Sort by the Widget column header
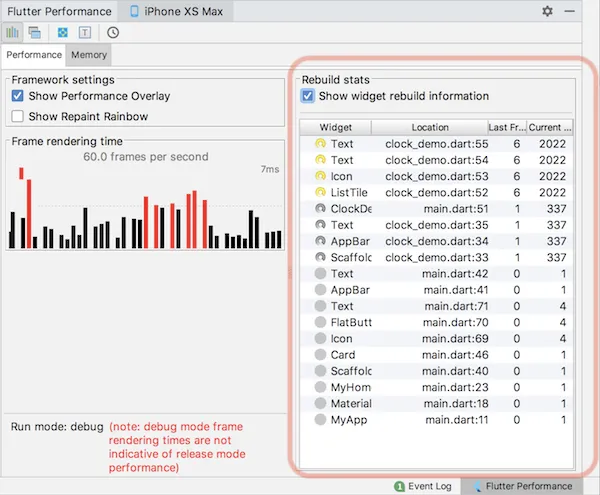Screen dimensions: 600x495 (336, 127)
